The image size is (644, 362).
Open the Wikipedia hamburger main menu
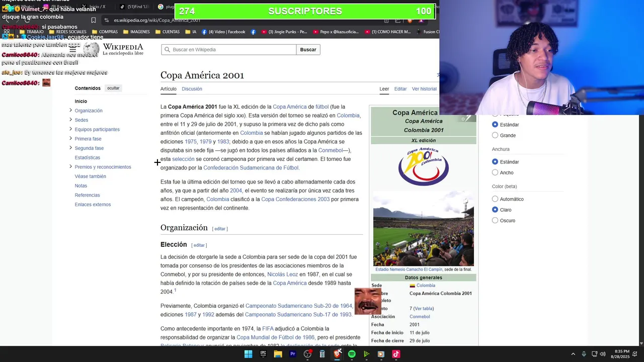coord(72,49)
